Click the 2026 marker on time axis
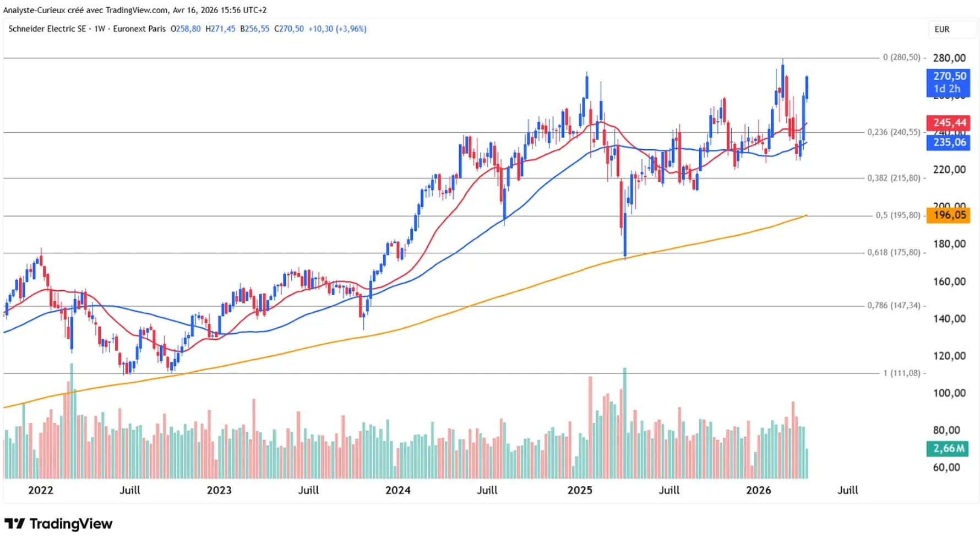The image size is (980, 537). (x=758, y=490)
